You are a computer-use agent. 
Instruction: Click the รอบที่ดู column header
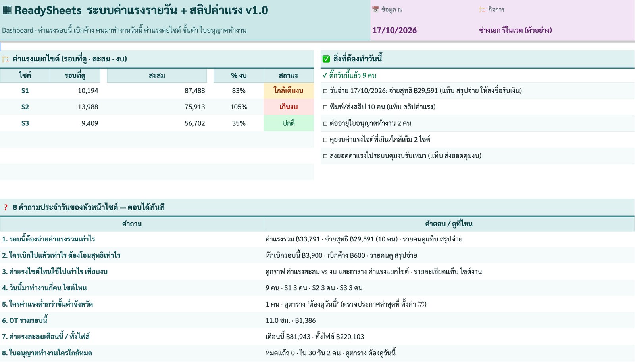pos(75,75)
